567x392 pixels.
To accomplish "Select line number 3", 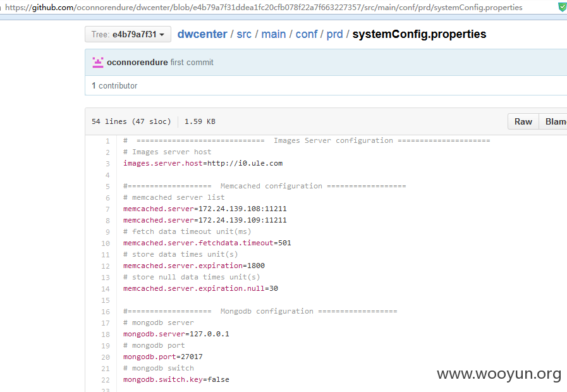I will 107,164.
